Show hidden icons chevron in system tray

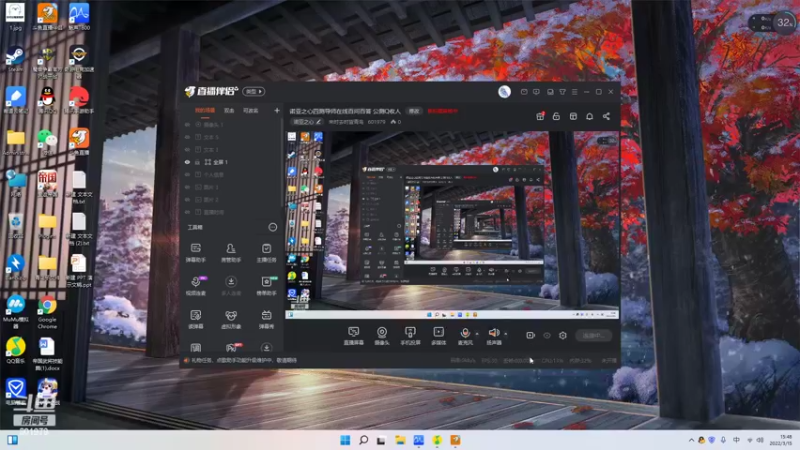coord(691,440)
